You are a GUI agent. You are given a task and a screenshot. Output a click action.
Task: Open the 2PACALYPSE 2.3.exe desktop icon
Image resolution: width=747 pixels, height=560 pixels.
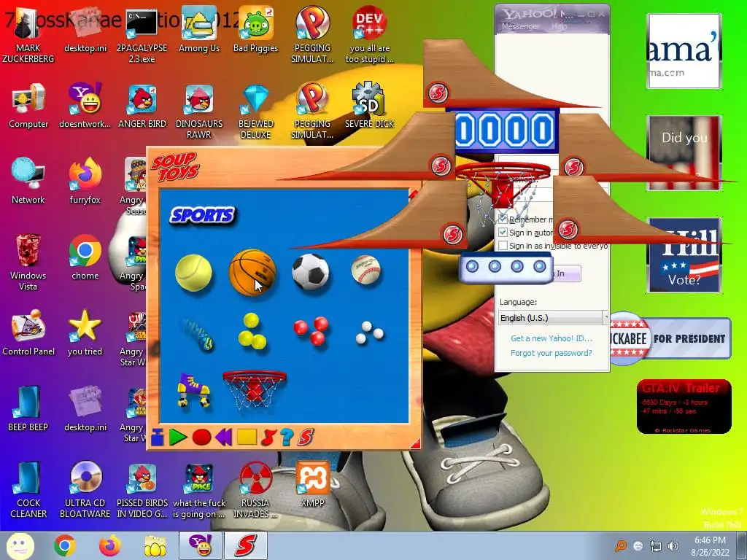[142, 34]
